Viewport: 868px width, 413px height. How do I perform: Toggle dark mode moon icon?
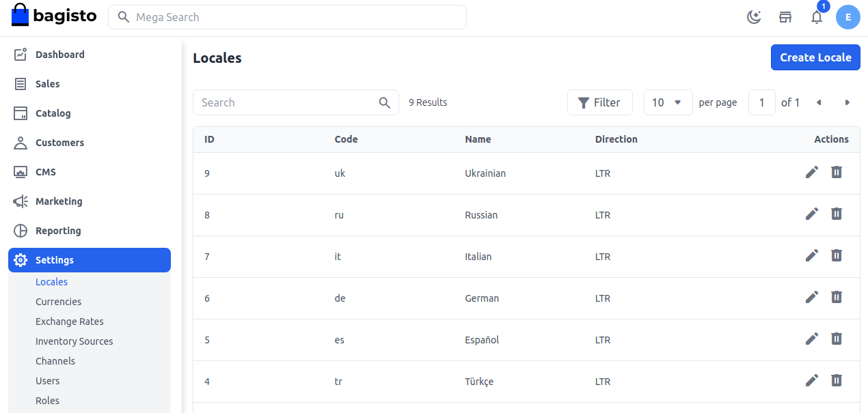(754, 17)
